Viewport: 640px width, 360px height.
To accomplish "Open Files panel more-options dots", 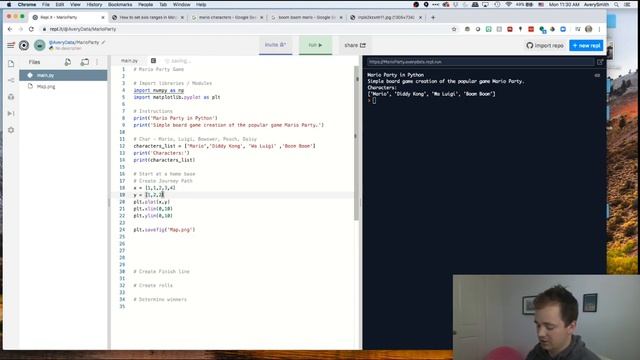I will [x=97, y=62].
